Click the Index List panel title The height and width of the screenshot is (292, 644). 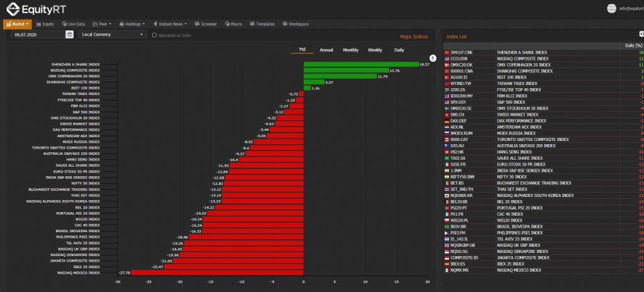pos(457,37)
